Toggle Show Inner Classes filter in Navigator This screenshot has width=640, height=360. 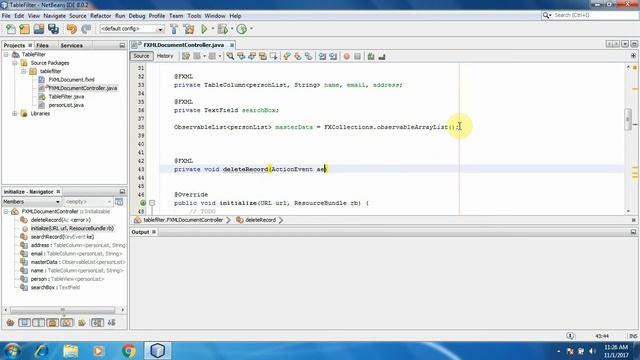tap(67, 322)
